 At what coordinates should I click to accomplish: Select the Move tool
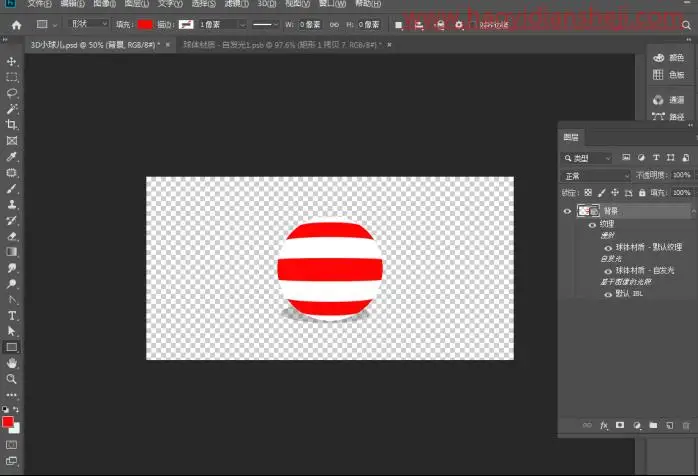12,61
